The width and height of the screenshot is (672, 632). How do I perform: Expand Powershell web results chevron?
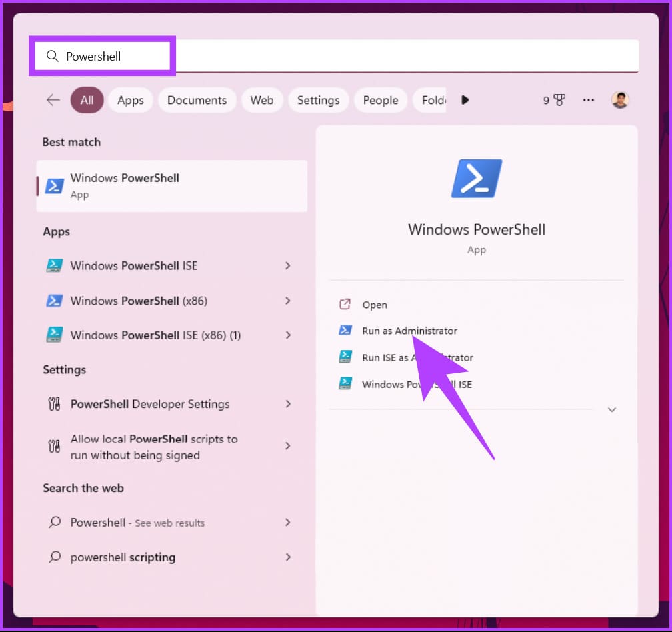tap(287, 522)
